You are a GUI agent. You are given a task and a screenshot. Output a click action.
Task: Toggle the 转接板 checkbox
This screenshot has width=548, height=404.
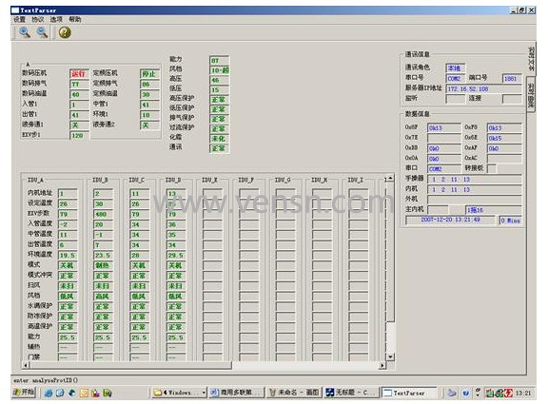click(491, 168)
